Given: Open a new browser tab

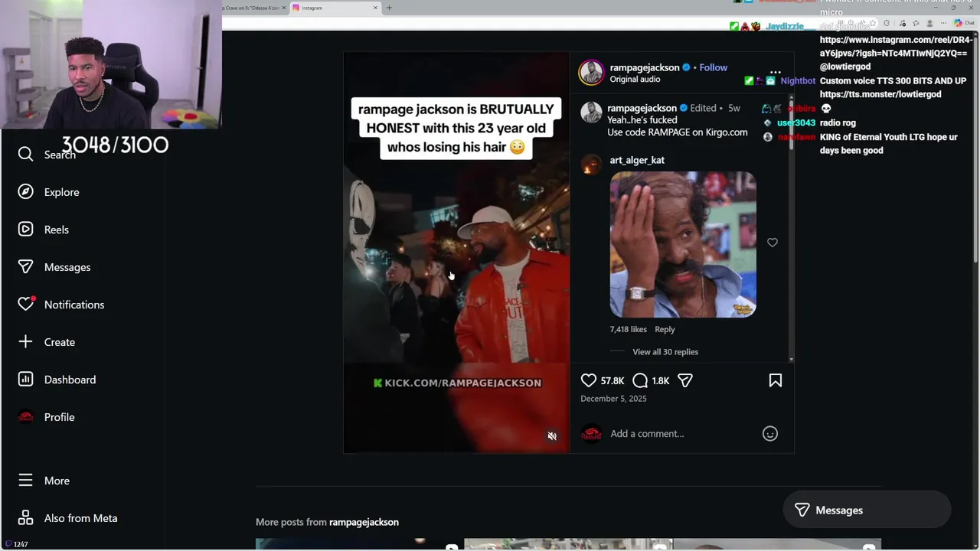Looking at the screenshot, I should (389, 8).
